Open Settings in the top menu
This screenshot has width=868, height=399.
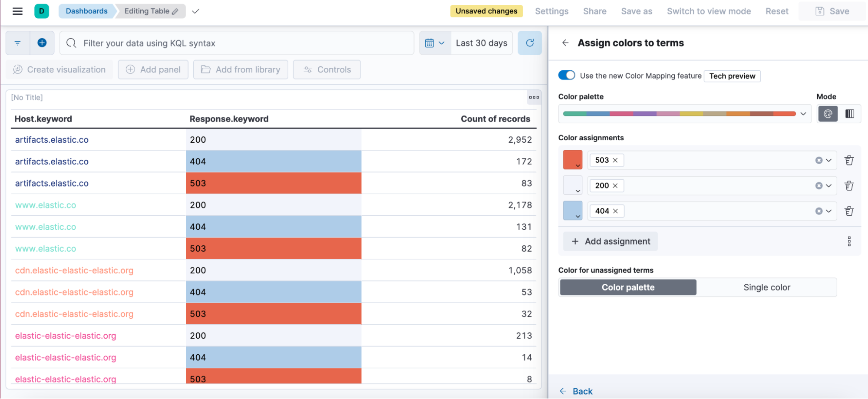coord(551,11)
